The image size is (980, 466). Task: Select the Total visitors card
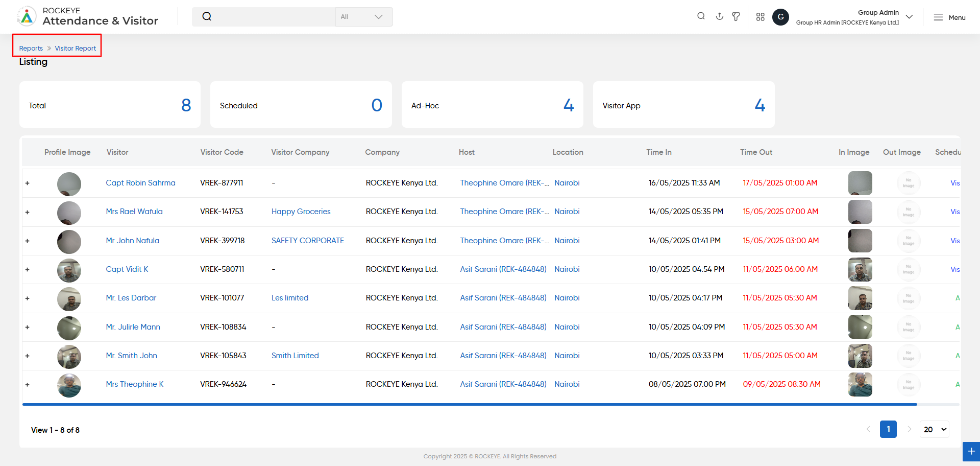coord(110,105)
